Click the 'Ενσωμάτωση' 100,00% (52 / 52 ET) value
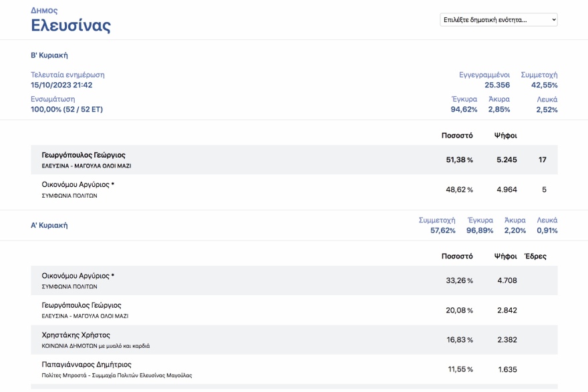 pyautogui.click(x=67, y=110)
